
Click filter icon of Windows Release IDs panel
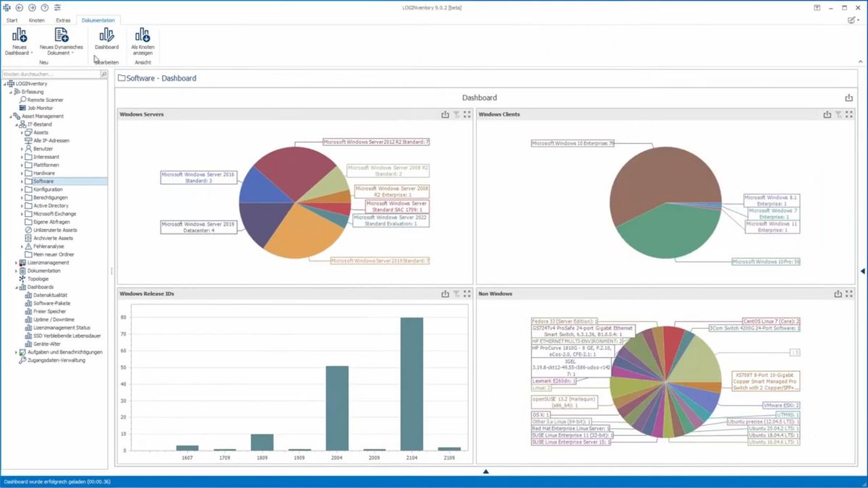coord(456,294)
